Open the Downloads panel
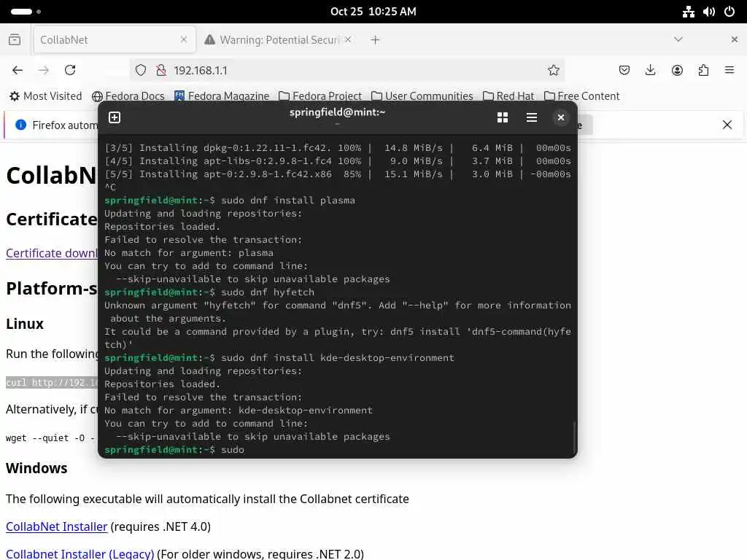 tap(650, 71)
